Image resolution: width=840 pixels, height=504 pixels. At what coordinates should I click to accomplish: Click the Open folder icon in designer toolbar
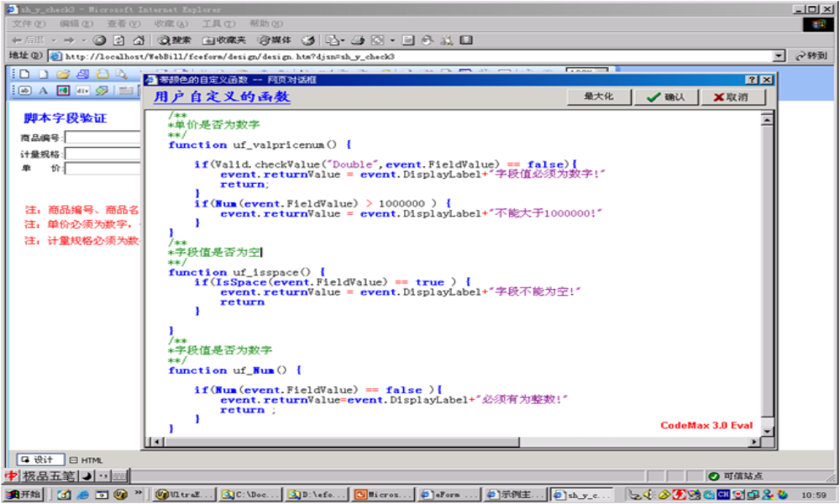coord(63,75)
